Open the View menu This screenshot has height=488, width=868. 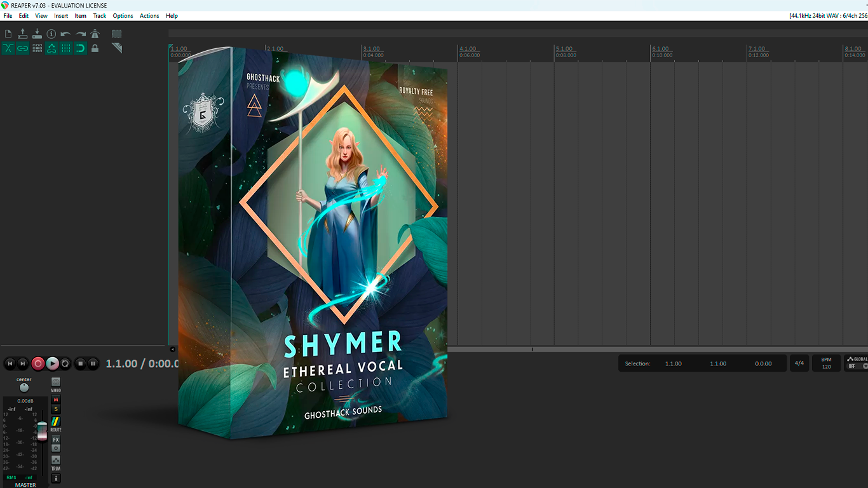click(x=41, y=16)
